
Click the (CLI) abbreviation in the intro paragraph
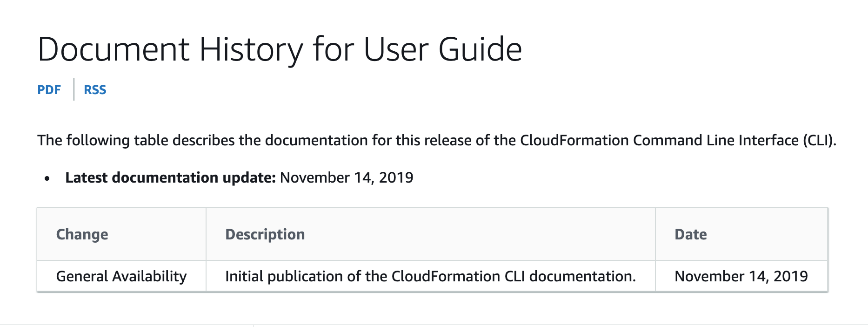[x=820, y=140]
